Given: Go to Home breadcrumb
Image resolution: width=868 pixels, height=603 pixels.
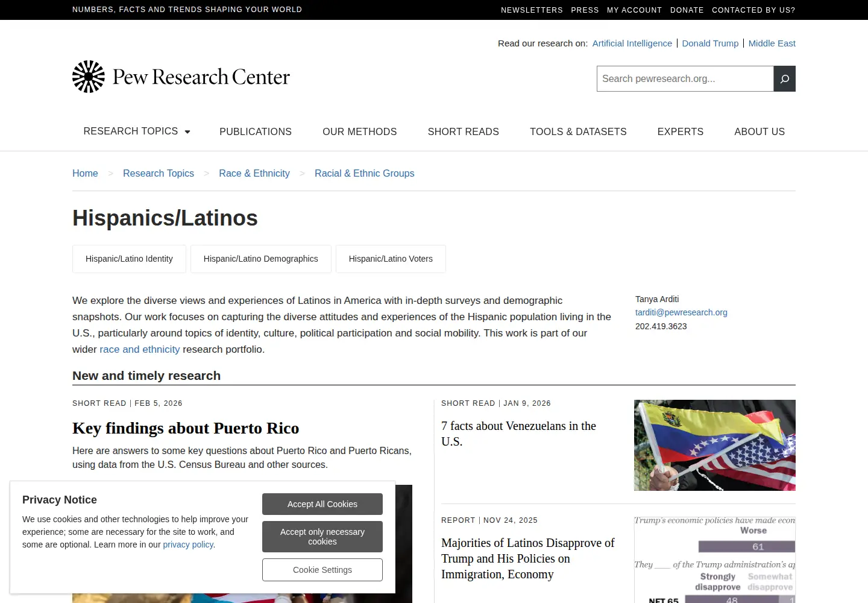Looking at the screenshot, I should coord(85,173).
